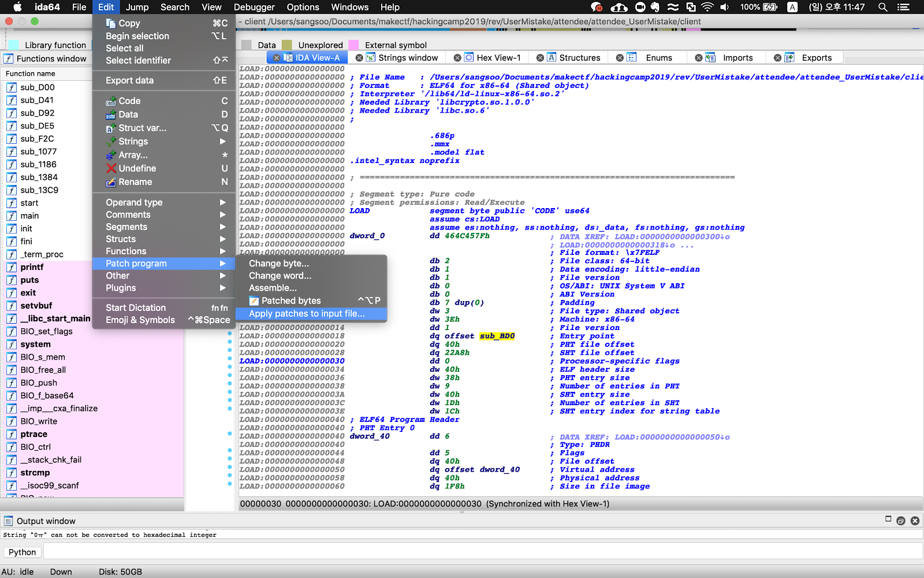Screen dimensions: 924x578
Task: Open the Debugger menu
Action: click(x=254, y=7)
